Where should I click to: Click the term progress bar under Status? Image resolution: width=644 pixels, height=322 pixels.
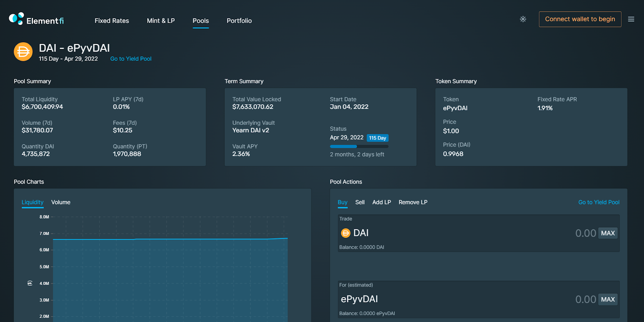pos(359,147)
